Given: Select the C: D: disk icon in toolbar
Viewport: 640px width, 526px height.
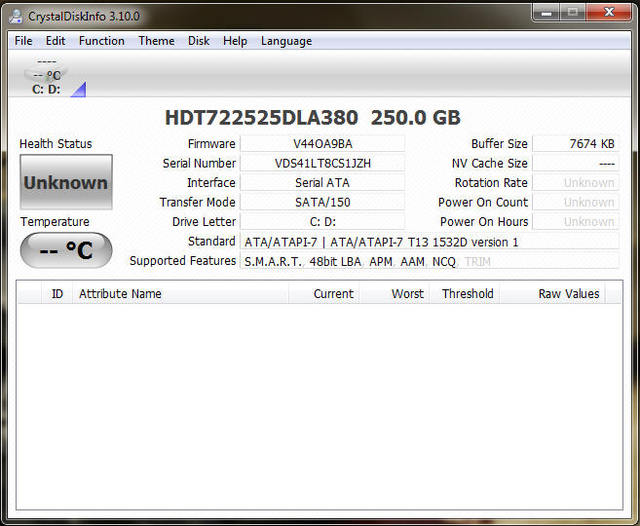Looking at the screenshot, I should 47,76.
